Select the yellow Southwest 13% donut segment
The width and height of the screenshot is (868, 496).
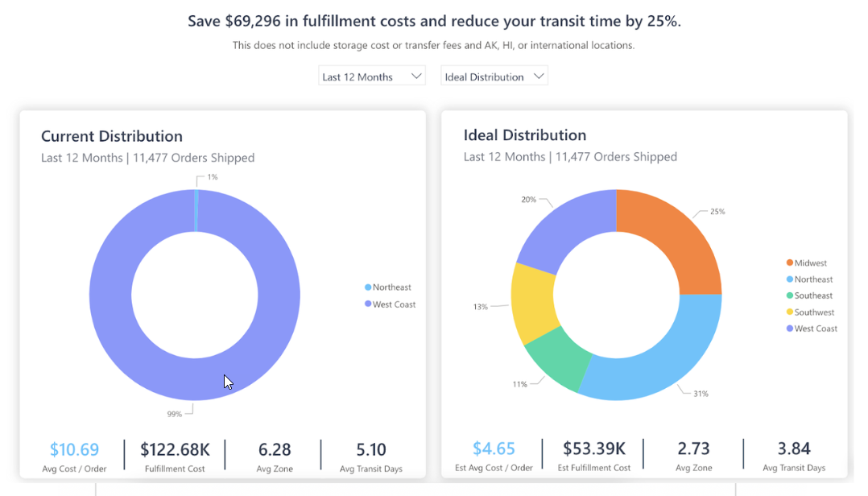(x=532, y=302)
